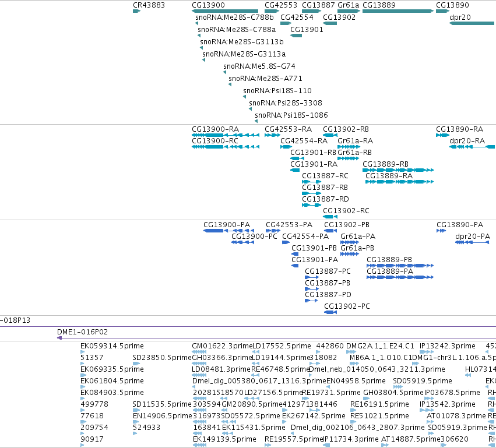Click protein CG13887-PC

pyautogui.click(x=312, y=277)
